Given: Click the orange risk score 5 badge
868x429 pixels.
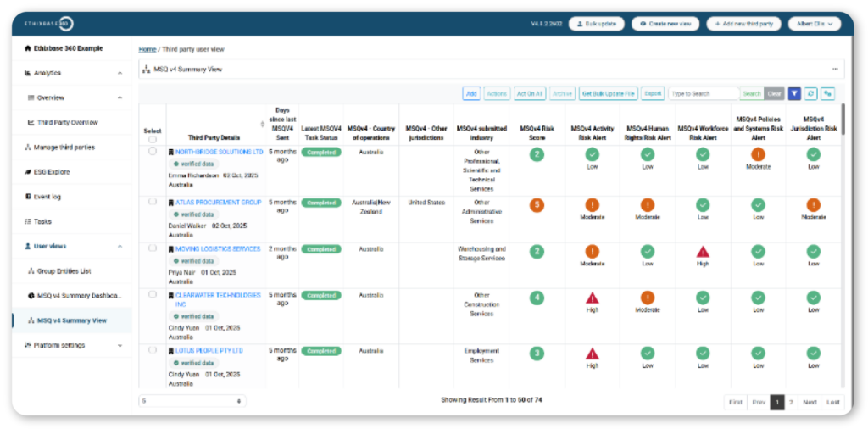Looking at the screenshot, I should pos(537,205).
